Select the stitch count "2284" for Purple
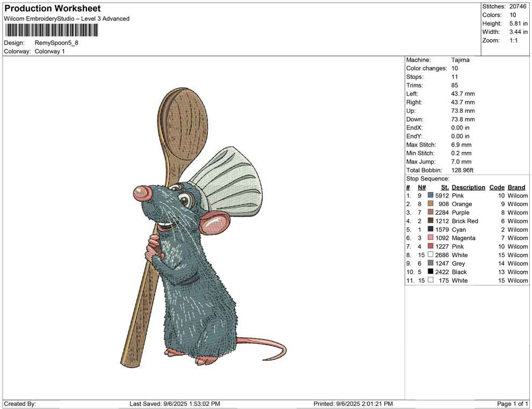 (x=442, y=213)
